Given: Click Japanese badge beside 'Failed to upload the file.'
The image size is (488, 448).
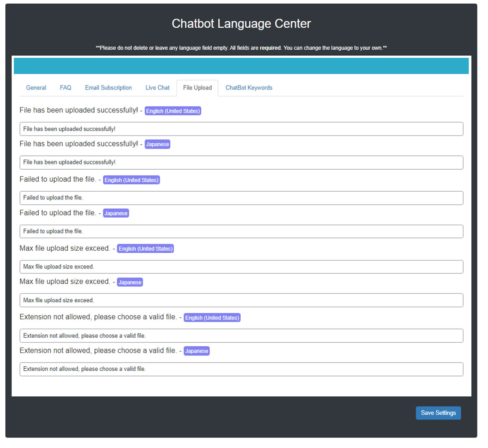Looking at the screenshot, I should tap(116, 213).
